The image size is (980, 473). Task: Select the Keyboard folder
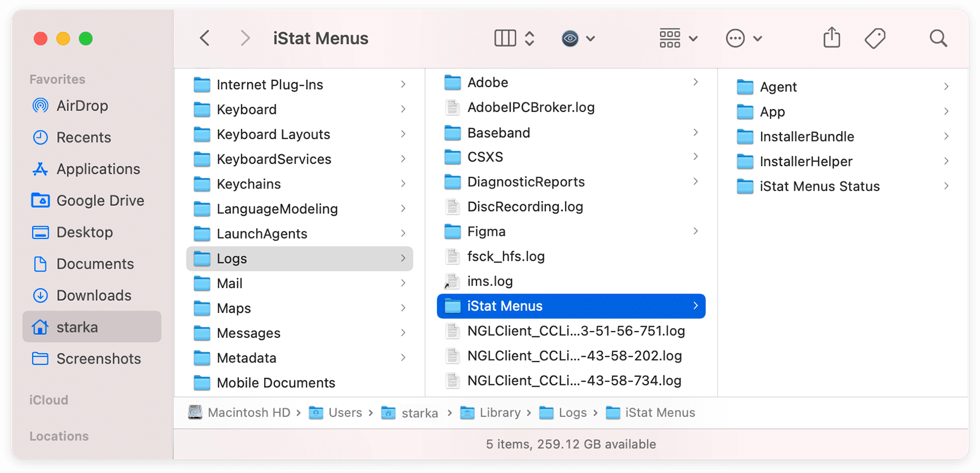pyautogui.click(x=300, y=109)
